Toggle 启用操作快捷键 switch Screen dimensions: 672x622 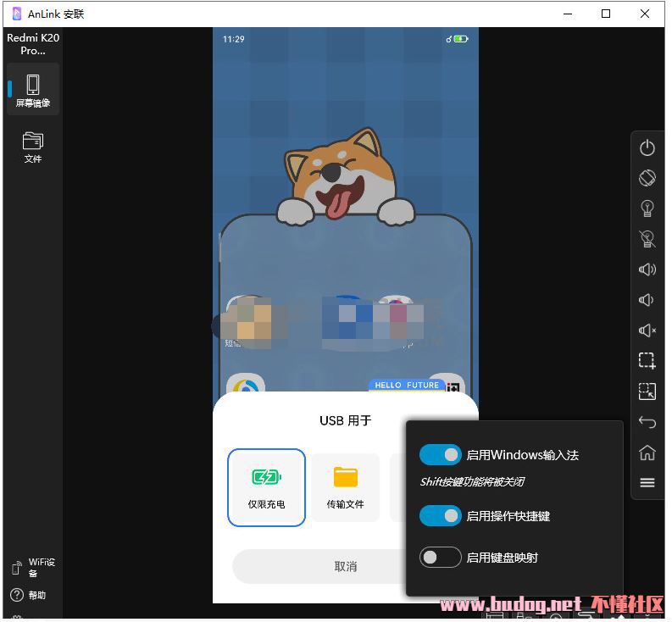click(441, 516)
